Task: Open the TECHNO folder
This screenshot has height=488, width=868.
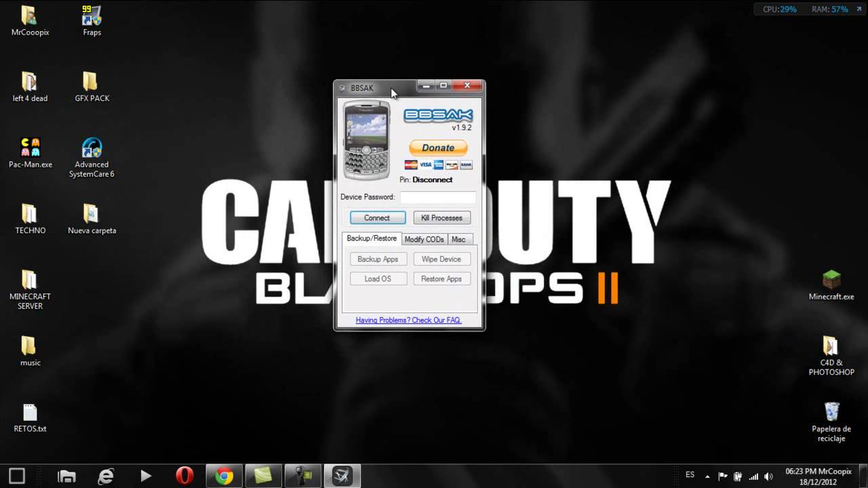Action: [30, 219]
